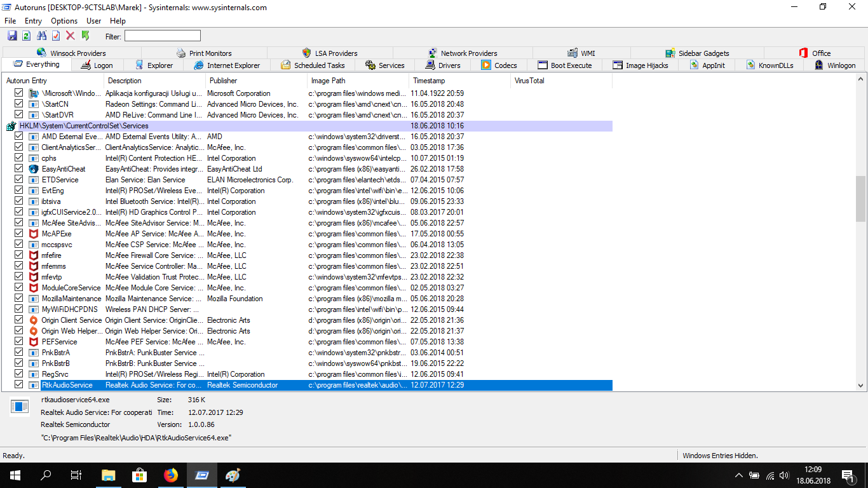The image size is (868, 488).
Task: Toggle the \StartDVR entry checkbox
Action: coord(19,115)
